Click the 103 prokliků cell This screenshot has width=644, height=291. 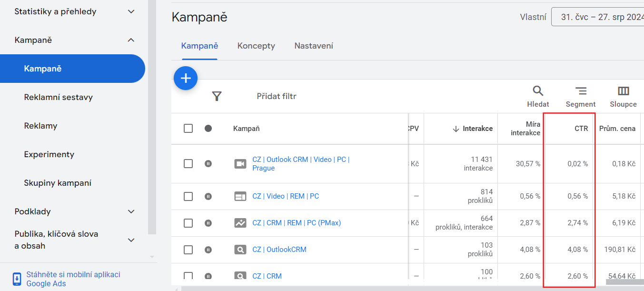(480, 250)
